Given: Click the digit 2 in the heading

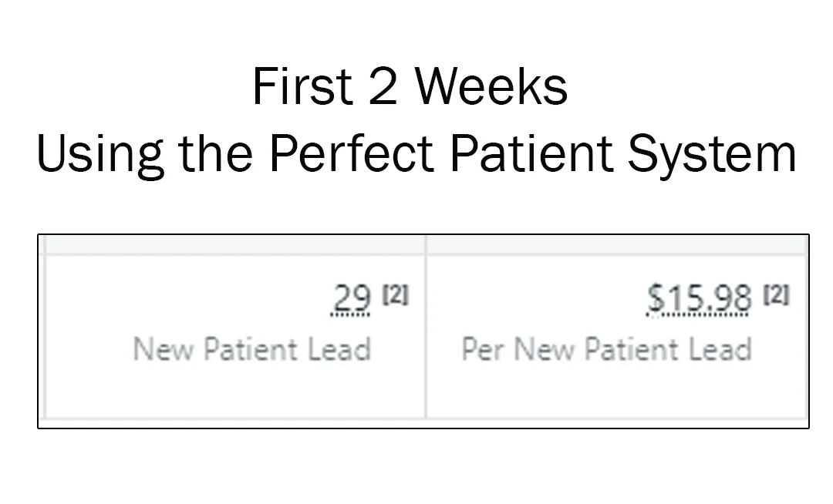Looking at the screenshot, I should click(x=383, y=86).
